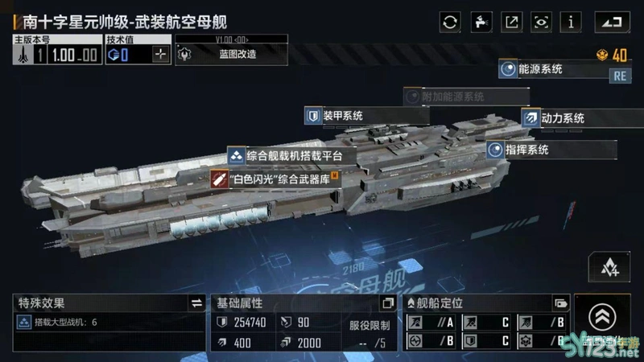This screenshot has width=644, height=362.
Task: Click the refresh rotate icon at top
Action: [450, 22]
